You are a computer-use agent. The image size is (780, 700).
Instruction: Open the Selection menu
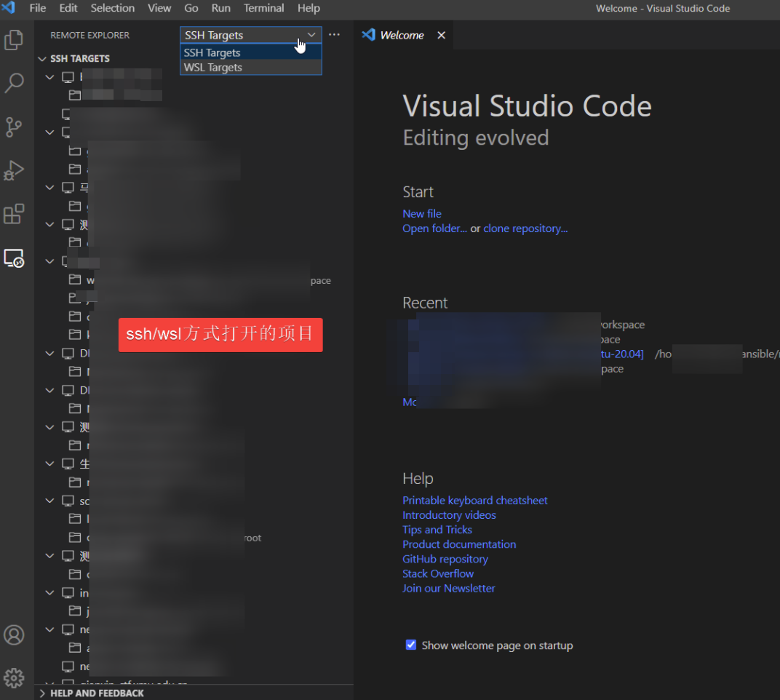pyautogui.click(x=113, y=8)
